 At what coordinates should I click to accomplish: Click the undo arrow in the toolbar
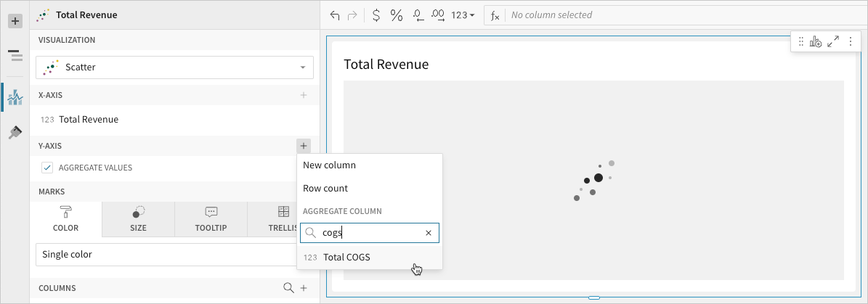point(334,15)
